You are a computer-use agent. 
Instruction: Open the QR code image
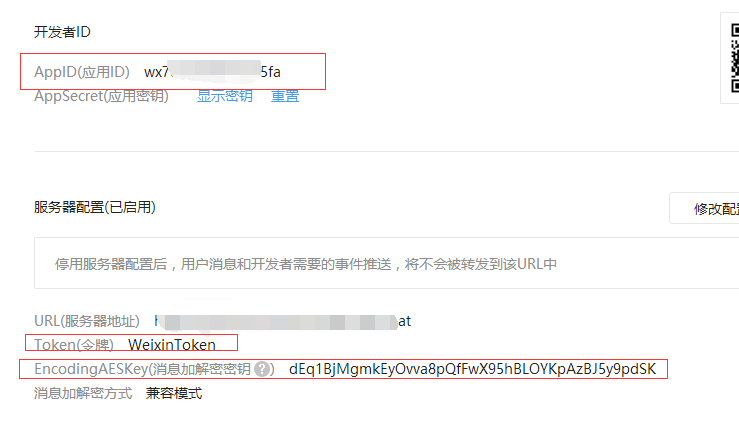coord(734,58)
